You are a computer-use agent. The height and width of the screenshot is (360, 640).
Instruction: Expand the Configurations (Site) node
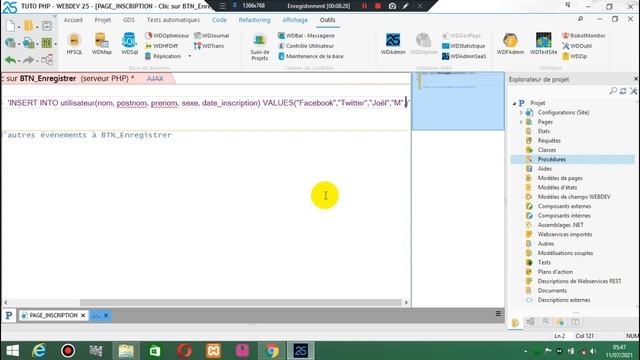[521, 112]
